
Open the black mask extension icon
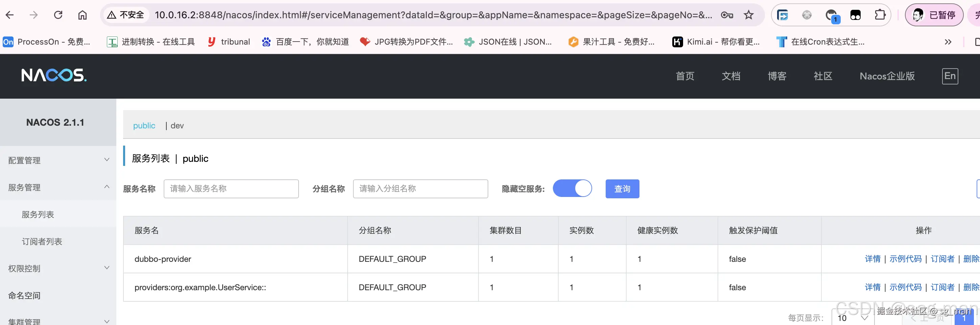(x=855, y=15)
